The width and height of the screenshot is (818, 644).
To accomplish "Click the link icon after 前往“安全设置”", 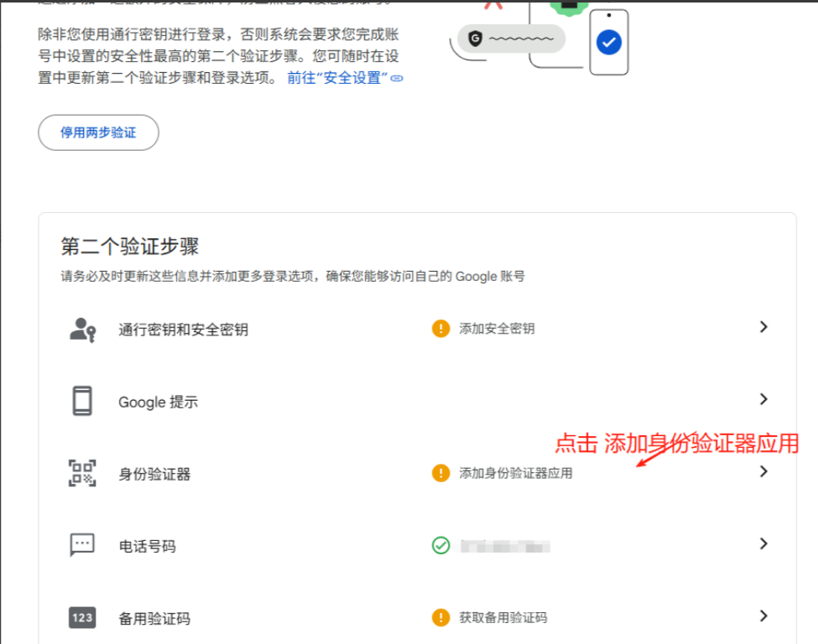I will click(x=397, y=79).
